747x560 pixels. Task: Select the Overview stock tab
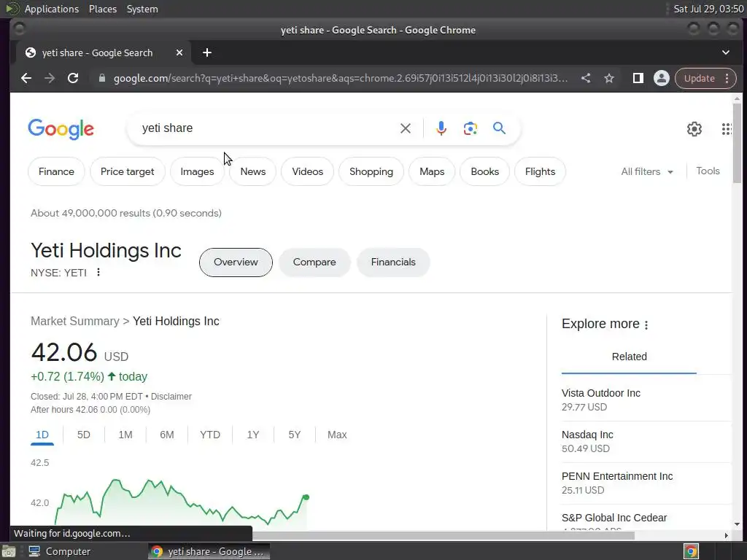click(236, 262)
